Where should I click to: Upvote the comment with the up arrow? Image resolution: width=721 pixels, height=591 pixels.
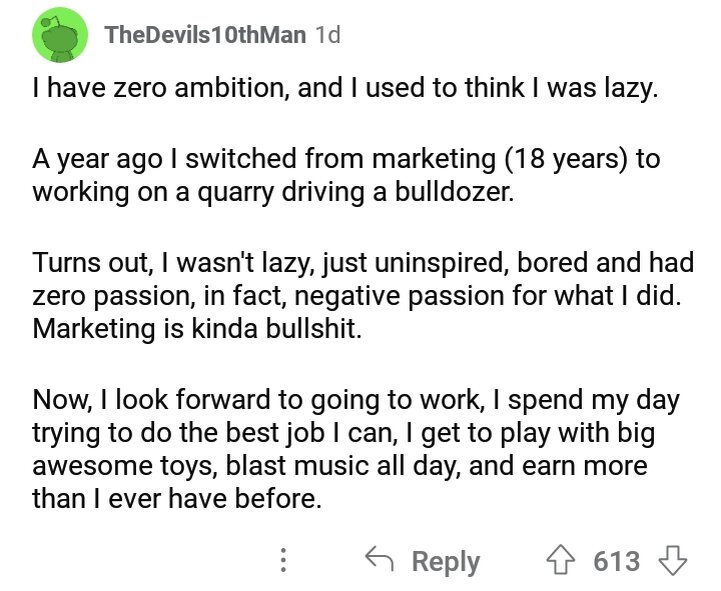click(560, 560)
